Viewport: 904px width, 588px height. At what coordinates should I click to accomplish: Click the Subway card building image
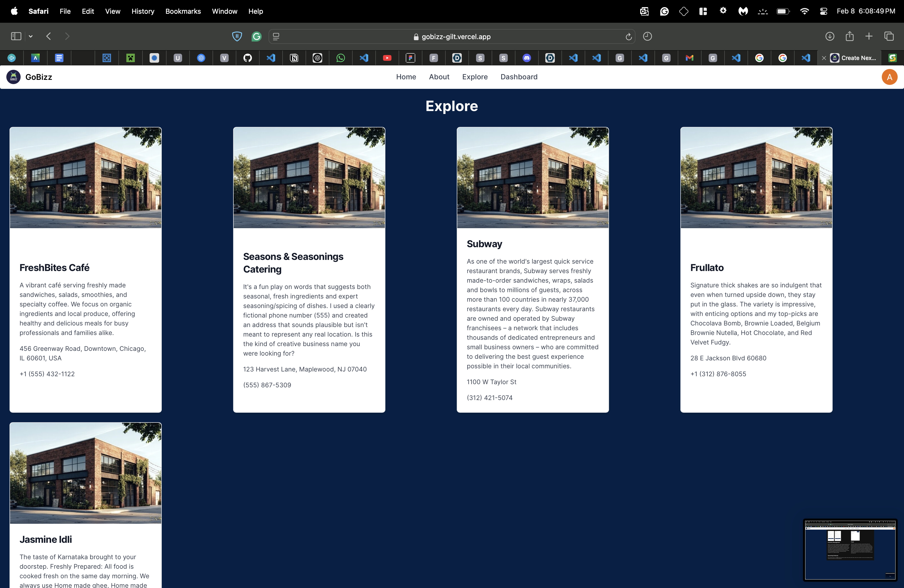(533, 177)
